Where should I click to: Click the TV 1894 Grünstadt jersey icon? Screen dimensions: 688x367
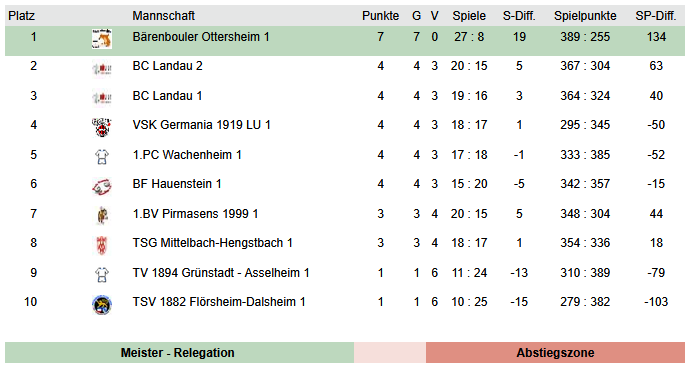102,275
